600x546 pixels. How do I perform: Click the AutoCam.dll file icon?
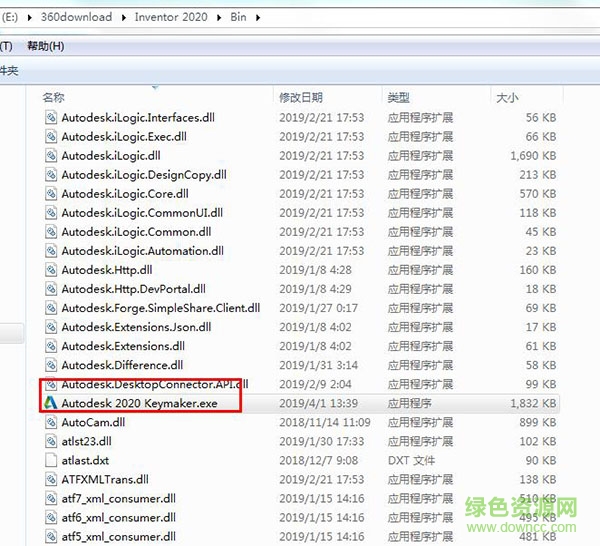pos(51,422)
